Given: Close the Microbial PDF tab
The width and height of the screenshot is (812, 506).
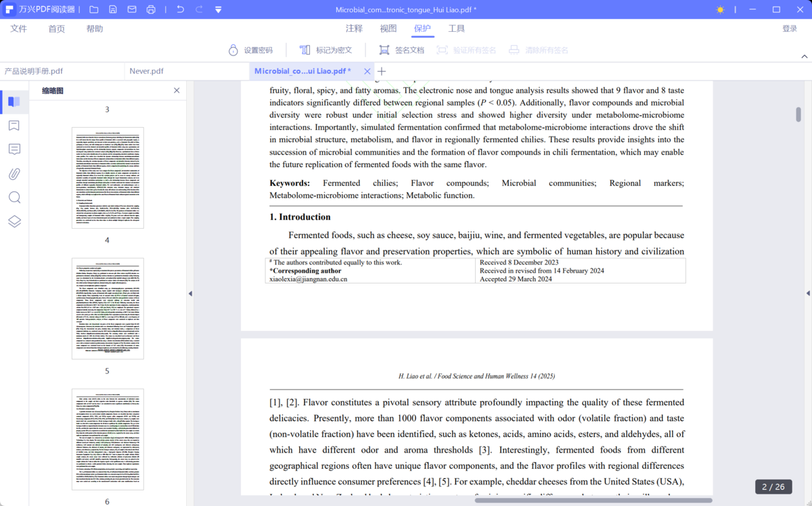Looking at the screenshot, I should pos(367,71).
